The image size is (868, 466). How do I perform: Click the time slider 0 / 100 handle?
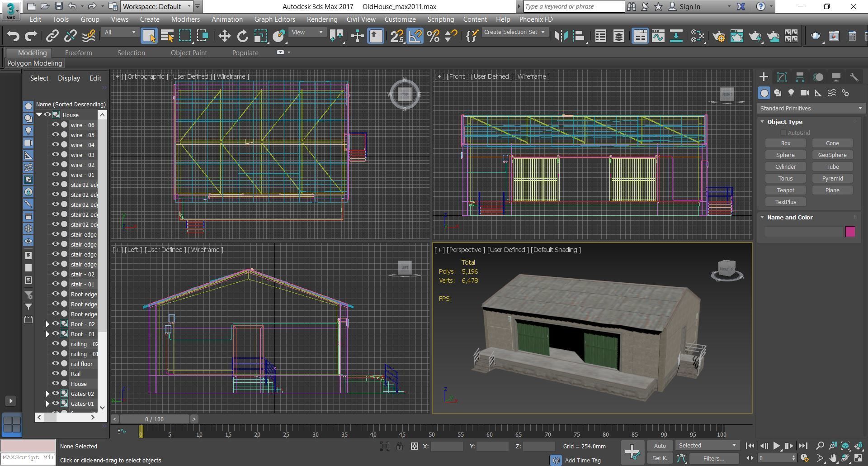(x=154, y=419)
